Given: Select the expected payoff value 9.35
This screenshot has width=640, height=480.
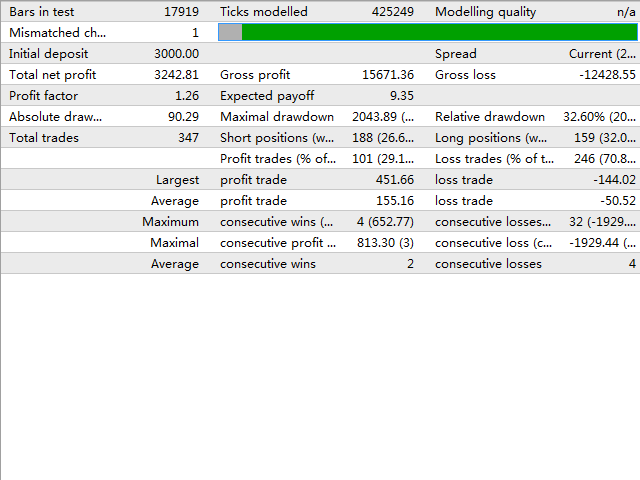Looking at the screenshot, I should click(402, 96).
